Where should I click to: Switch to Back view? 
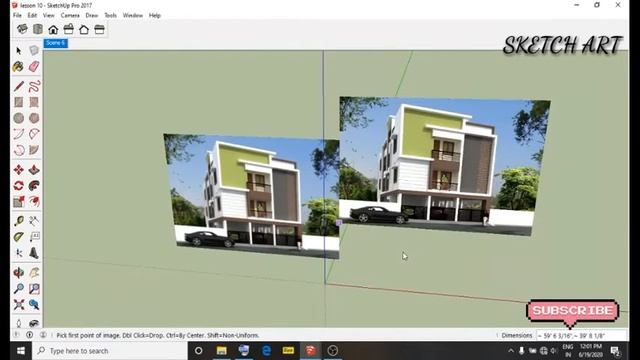pyautogui.click(x=84, y=29)
